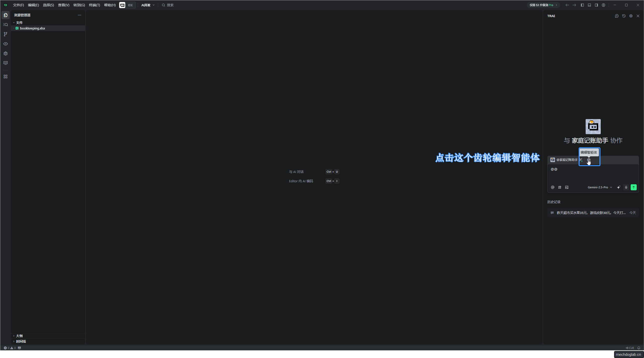The image size is (644, 358).
Task: Toggle the left primary sidebar layout
Action: click(x=582, y=5)
